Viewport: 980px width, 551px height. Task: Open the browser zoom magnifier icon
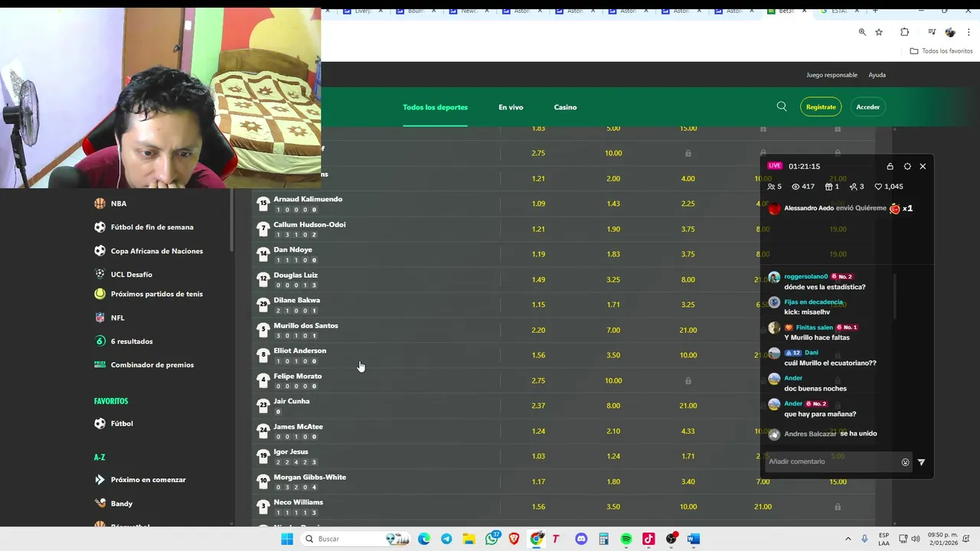point(862,32)
